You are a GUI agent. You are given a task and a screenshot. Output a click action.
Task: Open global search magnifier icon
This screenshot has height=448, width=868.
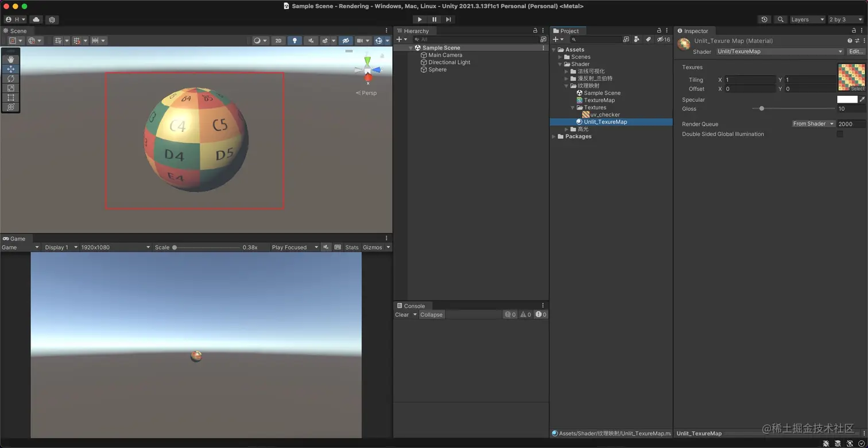tap(780, 20)
